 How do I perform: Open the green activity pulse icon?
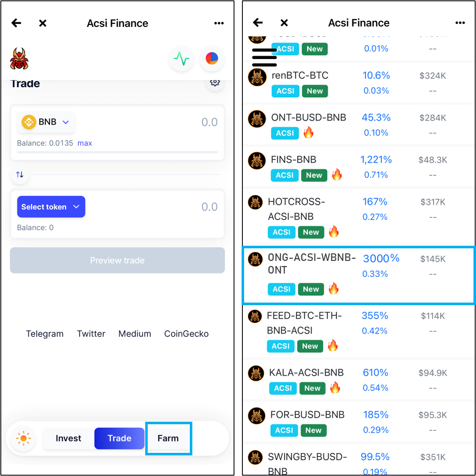(x=181, y=59)
